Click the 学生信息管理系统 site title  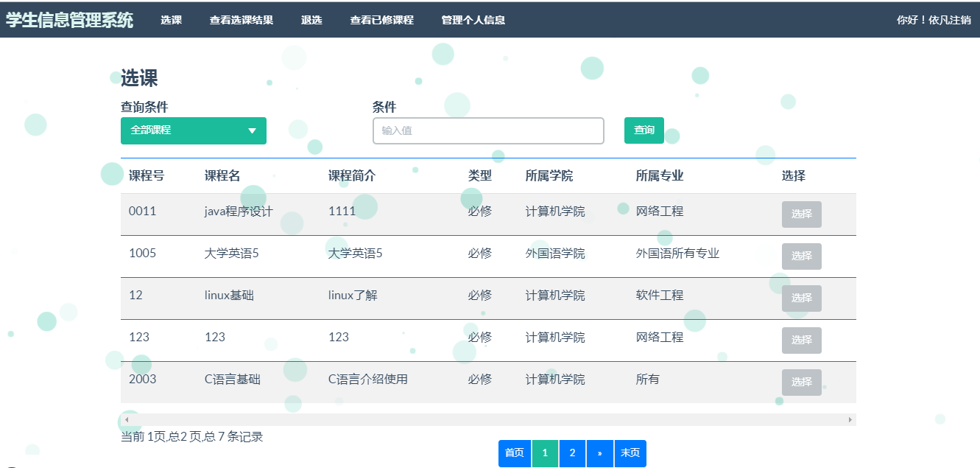click(x=69, y=20)
